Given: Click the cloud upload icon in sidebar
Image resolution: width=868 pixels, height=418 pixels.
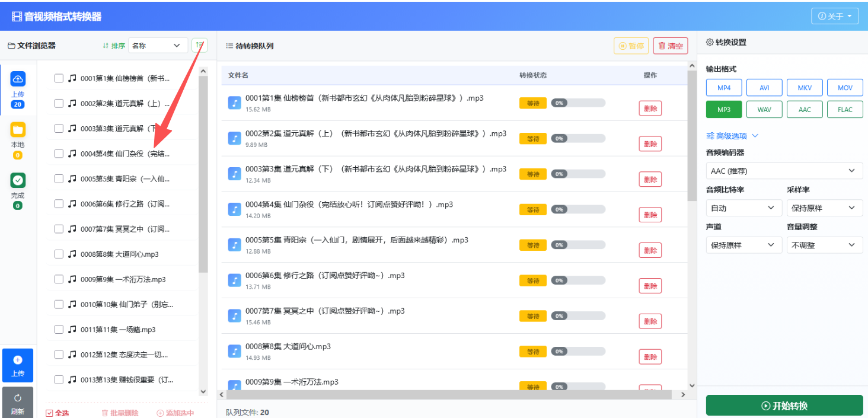Looking at the screenshot, I should (x=18, y=79).
